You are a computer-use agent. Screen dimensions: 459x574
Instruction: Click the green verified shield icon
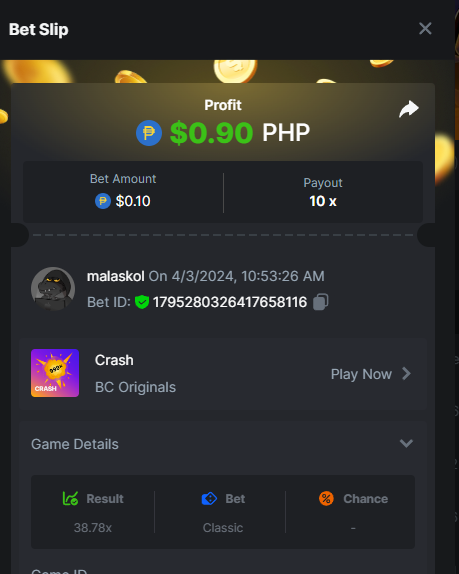coord(142,302)
